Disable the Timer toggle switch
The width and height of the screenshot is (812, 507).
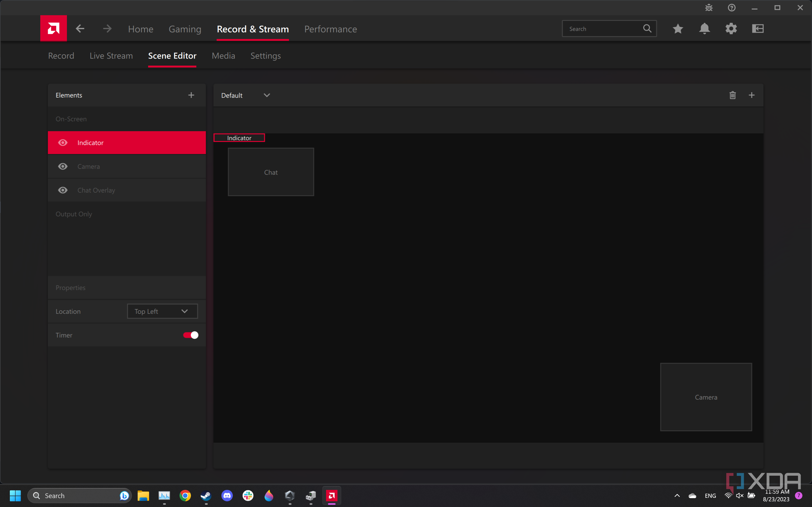pos(191,335)
